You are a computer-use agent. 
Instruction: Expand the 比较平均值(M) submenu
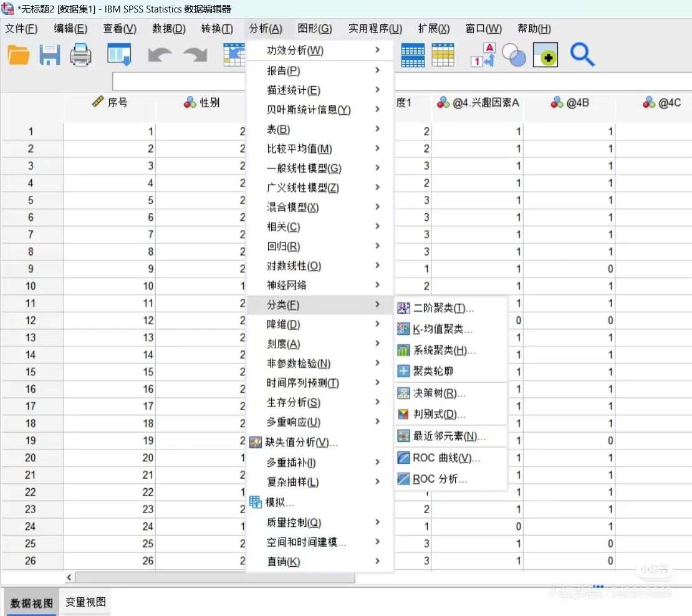320,149
